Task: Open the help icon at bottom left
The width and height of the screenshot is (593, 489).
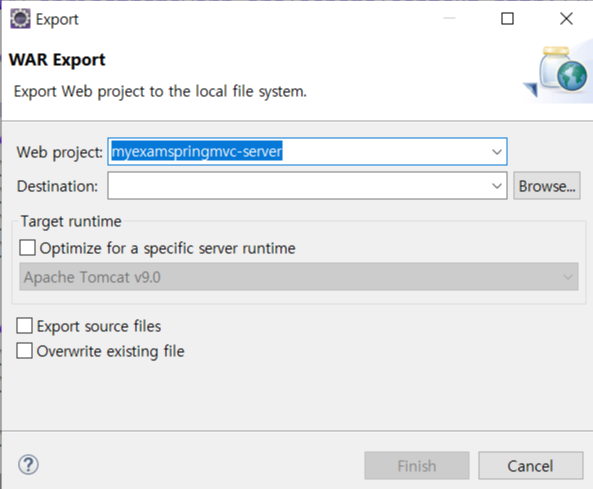Action: coord(28,465)
